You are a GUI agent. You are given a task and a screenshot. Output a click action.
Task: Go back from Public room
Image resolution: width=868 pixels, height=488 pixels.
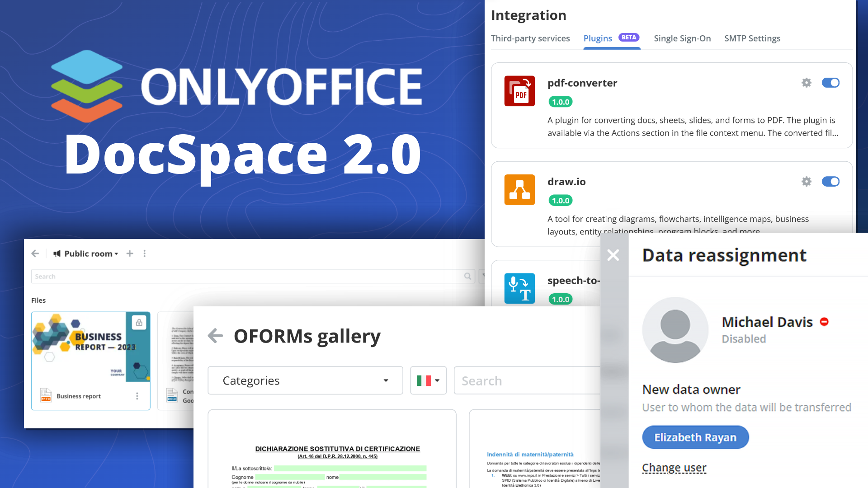[35, 253]
